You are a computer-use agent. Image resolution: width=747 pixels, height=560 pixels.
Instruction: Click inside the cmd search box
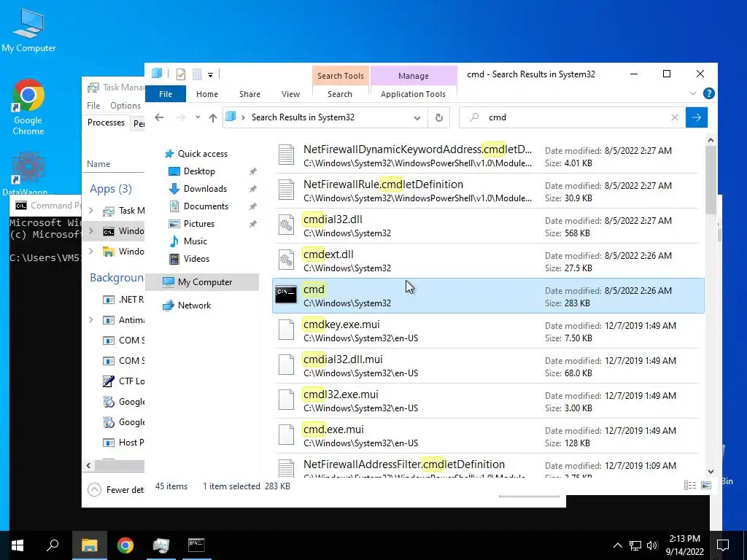pyautogui.click(x=572, y=117)
